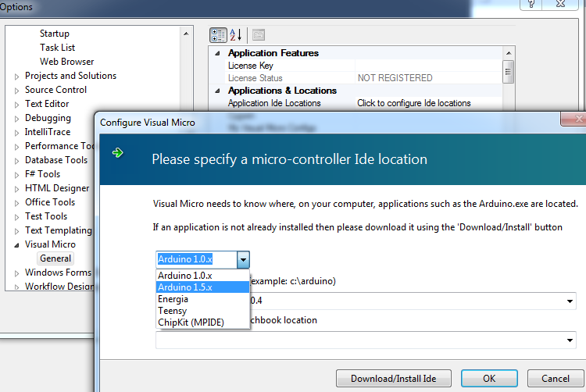The height and width of the screenshot is (392, 586).
Task: Choose Energia from the dropdown list
Action: pos(202,299)
